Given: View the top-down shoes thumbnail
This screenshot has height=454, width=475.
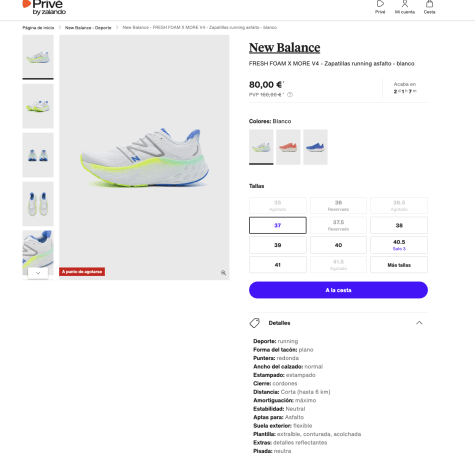Looking at the screenshot, I should coord(38,204).
